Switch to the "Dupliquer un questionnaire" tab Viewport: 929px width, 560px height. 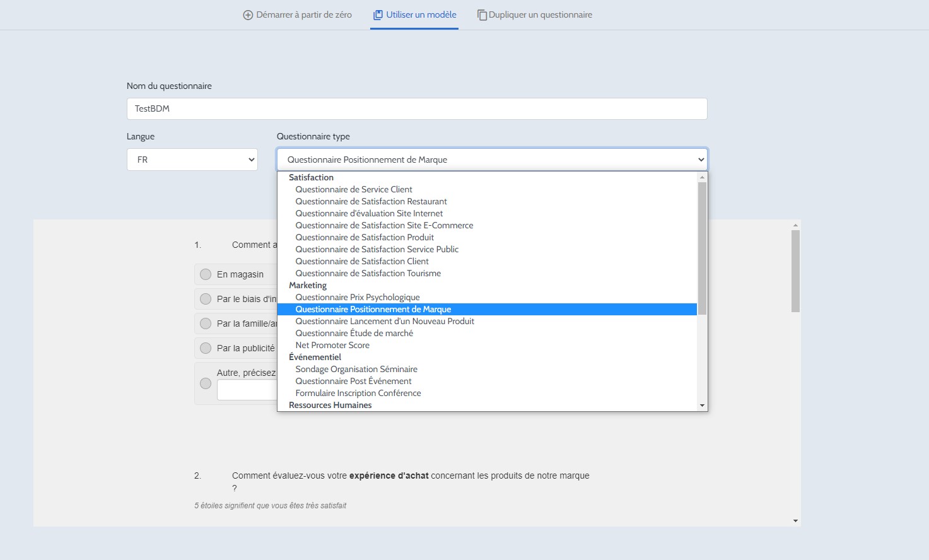(x=539, y=14)
